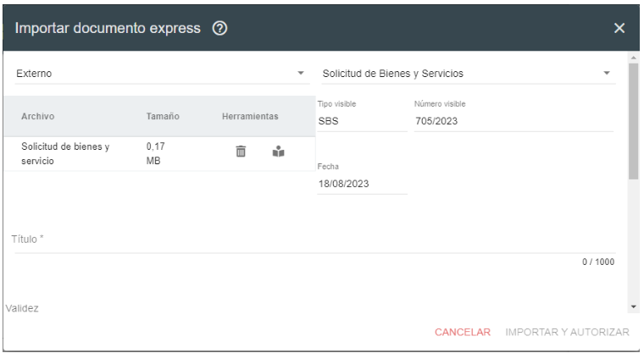The image size is (644, 353).
Task: Open the document reader icon in Herramientas
Action: tap(276, 152)
